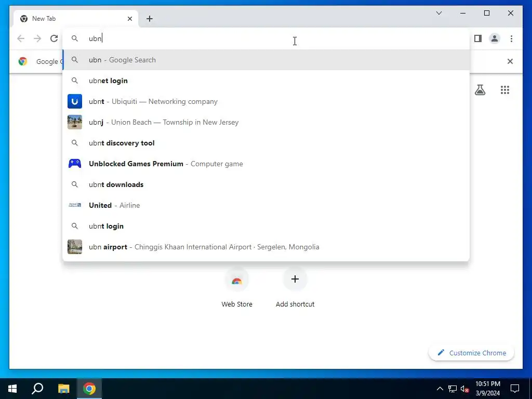Select Unblocked Games Premium gamepad icon

tap(75, 164)
